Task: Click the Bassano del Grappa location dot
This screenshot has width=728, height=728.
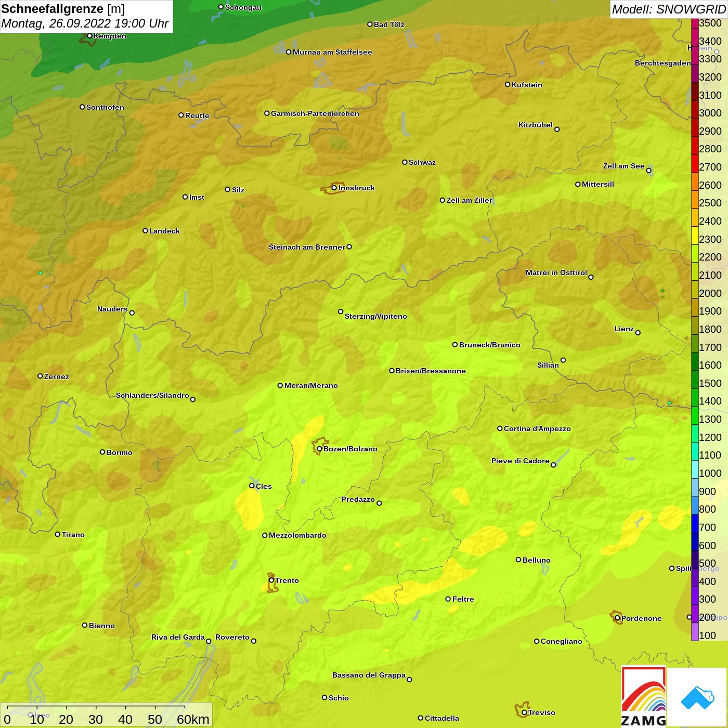Action: click(x=409, y=679)
